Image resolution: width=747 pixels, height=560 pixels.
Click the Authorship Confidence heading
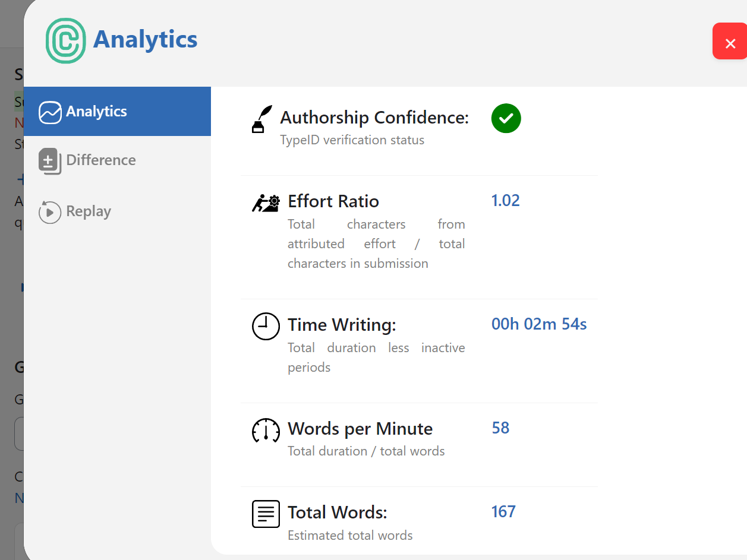[x=374, y=118]
